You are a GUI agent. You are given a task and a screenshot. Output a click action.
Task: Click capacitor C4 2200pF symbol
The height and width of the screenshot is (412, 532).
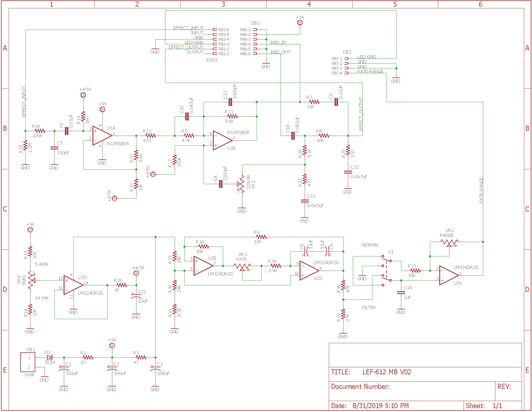tap(221, 184)
